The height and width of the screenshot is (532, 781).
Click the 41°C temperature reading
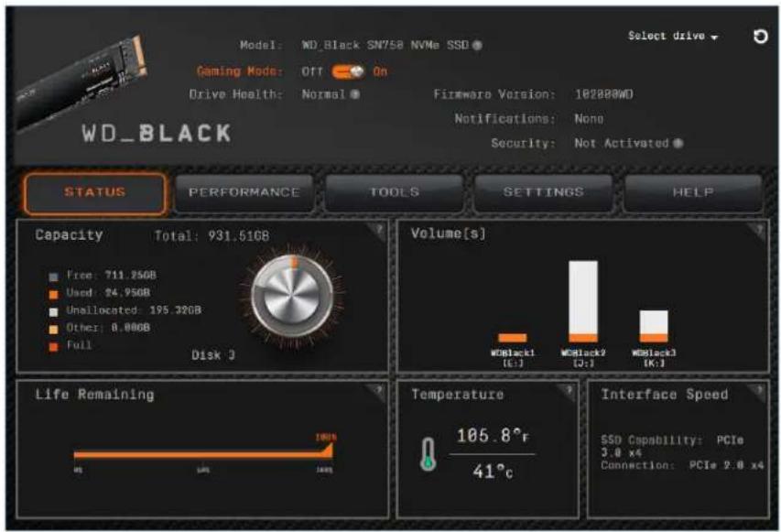point(494,471)
